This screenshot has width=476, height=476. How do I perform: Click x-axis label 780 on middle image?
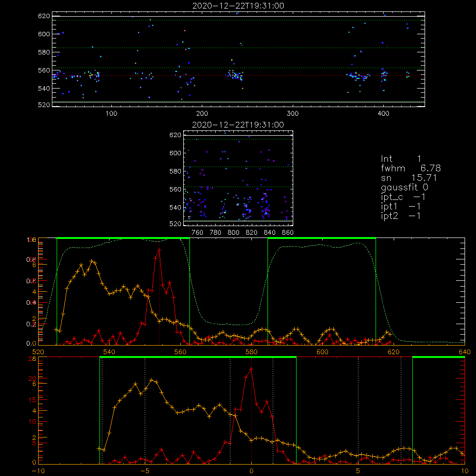(x=216, y=233)
